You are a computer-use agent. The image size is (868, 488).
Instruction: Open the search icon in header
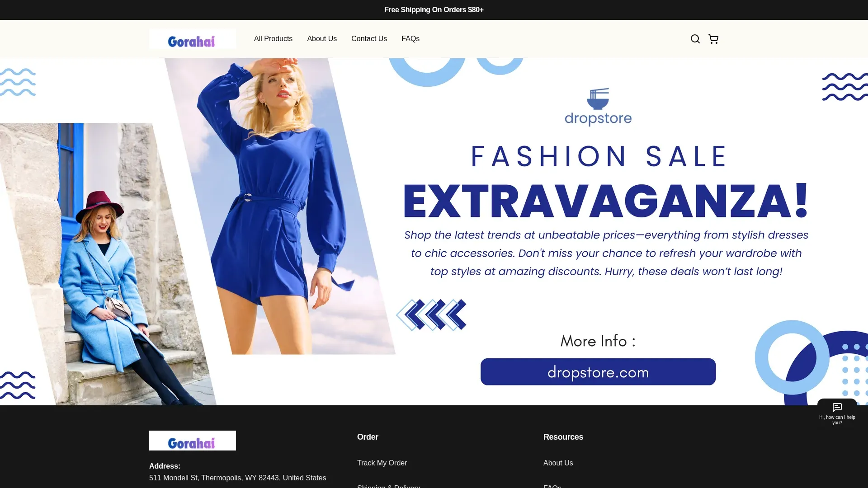(x=695, y=39)
